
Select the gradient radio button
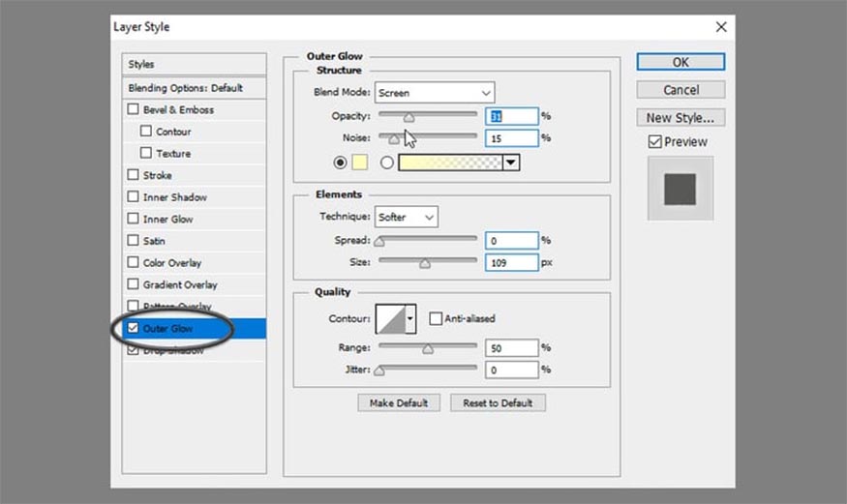tap(387, 162)
